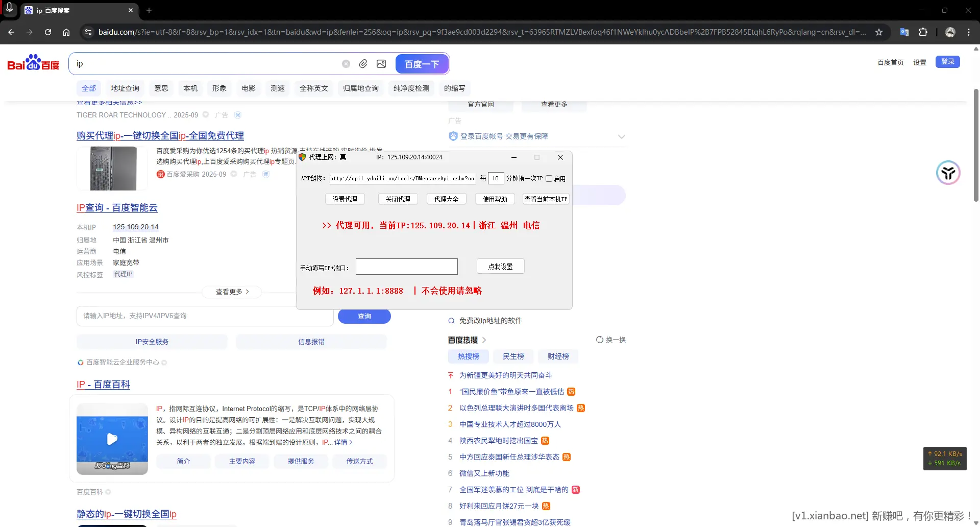The image size is (980, 527).
Task: Click the Baidu search box
Action: click(204, 64)
